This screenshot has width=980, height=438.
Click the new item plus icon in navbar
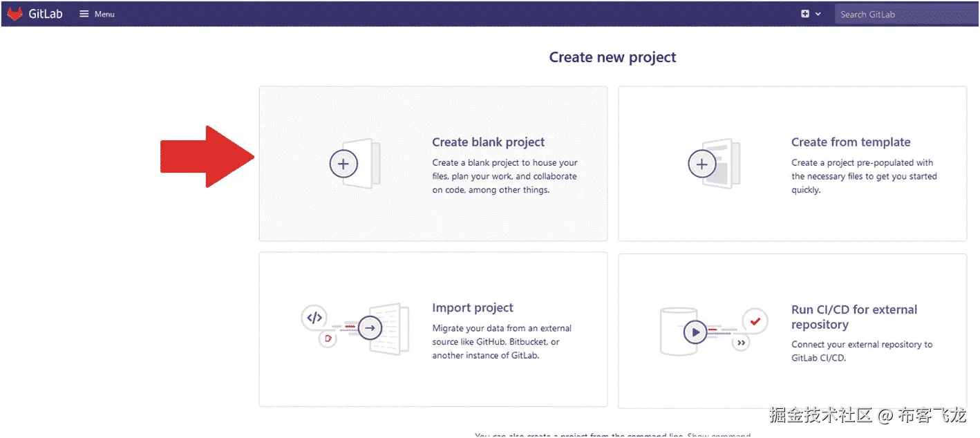805,14
